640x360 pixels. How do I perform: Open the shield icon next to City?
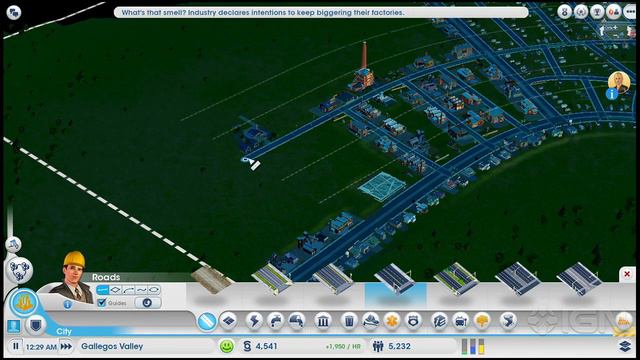coord(36,325)
